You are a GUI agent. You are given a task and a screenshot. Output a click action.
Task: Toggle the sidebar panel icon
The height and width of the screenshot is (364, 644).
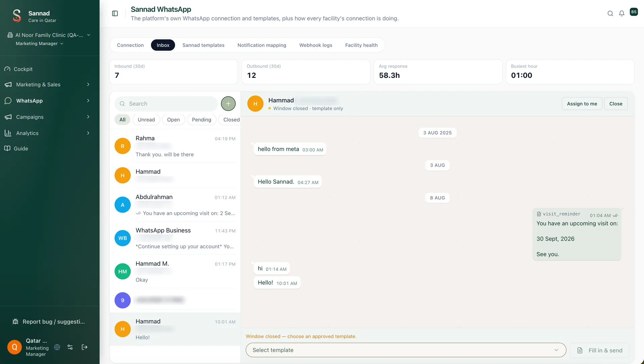(x=115, y=13)
